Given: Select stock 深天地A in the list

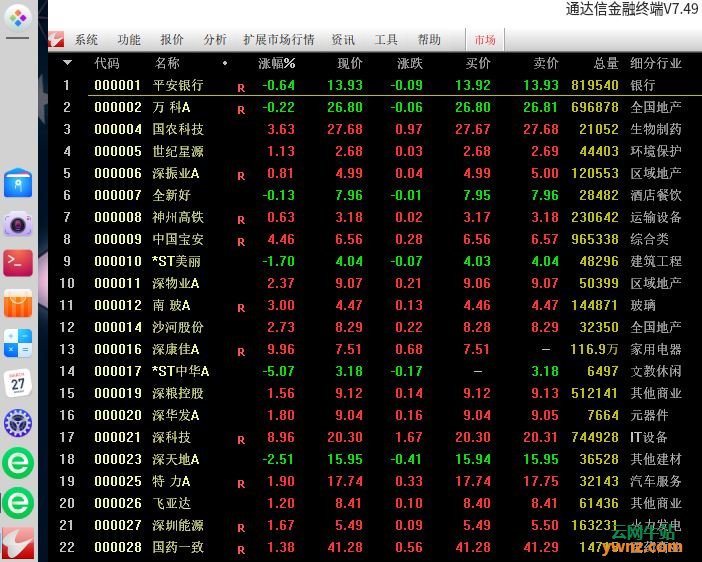Looking at the screenshot, I should click(176, 459).
